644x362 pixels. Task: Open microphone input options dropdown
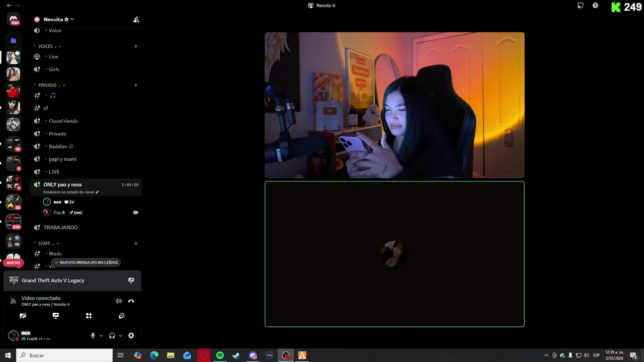point(101,335)
